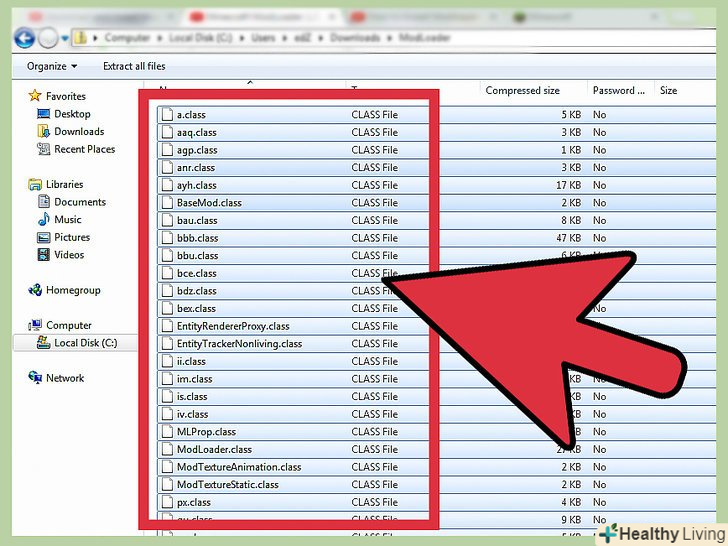Viewport: 728px width, 546px height.
Task: Click the Back navigation arrow
Action: coord(23,38)
